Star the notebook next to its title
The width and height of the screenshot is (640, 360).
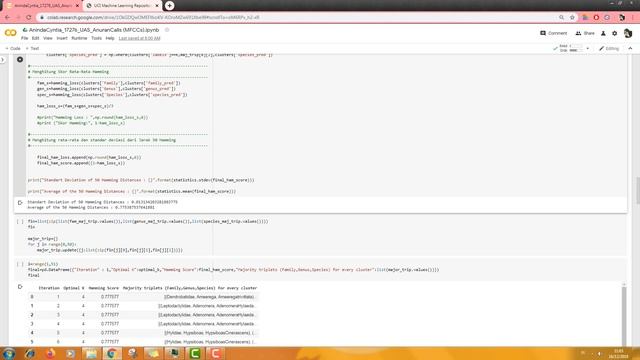pos(167,30)
